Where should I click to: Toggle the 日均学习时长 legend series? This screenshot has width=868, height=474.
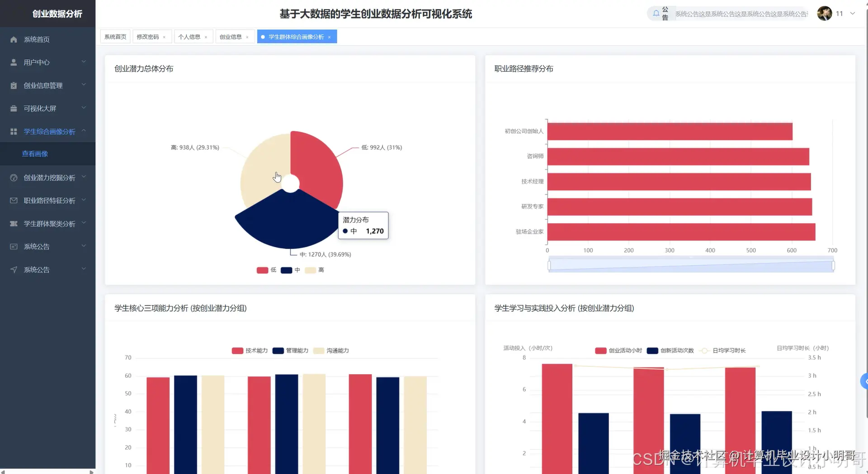(x=722, y=351)
